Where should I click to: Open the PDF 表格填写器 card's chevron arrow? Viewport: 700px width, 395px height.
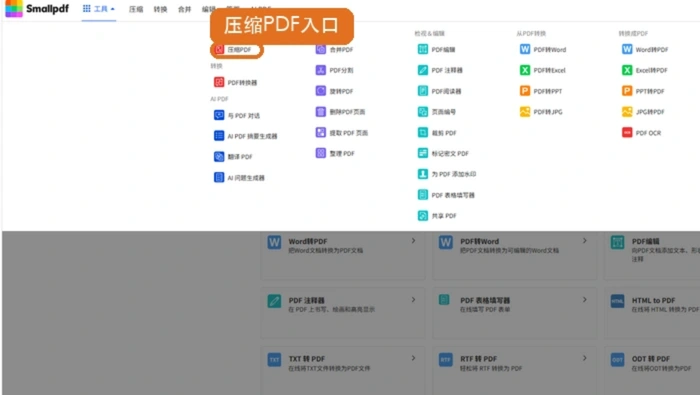pos(584,299)
